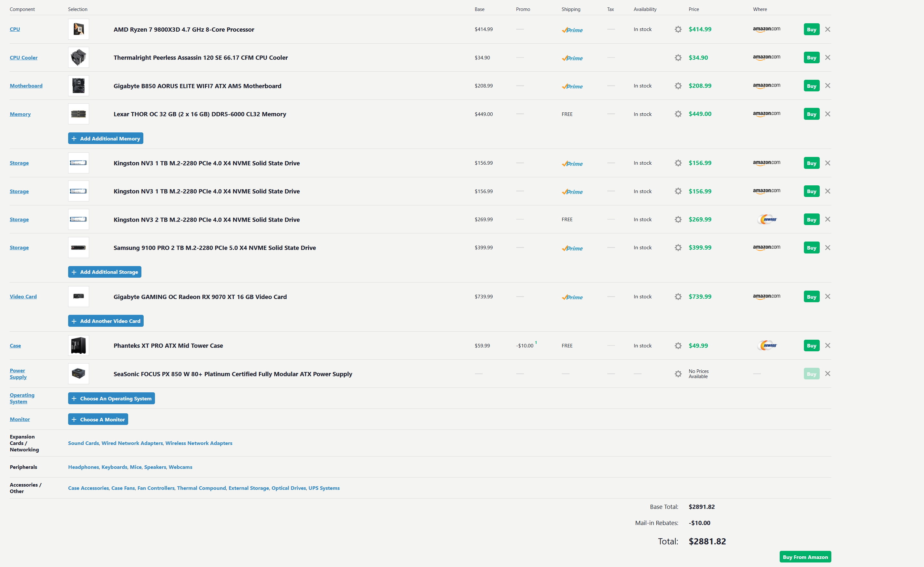
Task: Remove the Gigabyte B850 AORUS motherboard
Action: click(x=827, y=86)
